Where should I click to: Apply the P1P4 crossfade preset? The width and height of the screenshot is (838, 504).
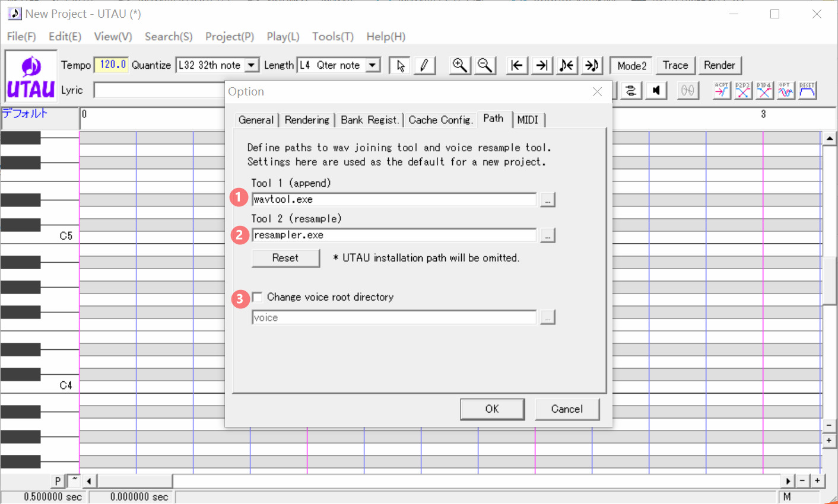[x=764, y=90]
